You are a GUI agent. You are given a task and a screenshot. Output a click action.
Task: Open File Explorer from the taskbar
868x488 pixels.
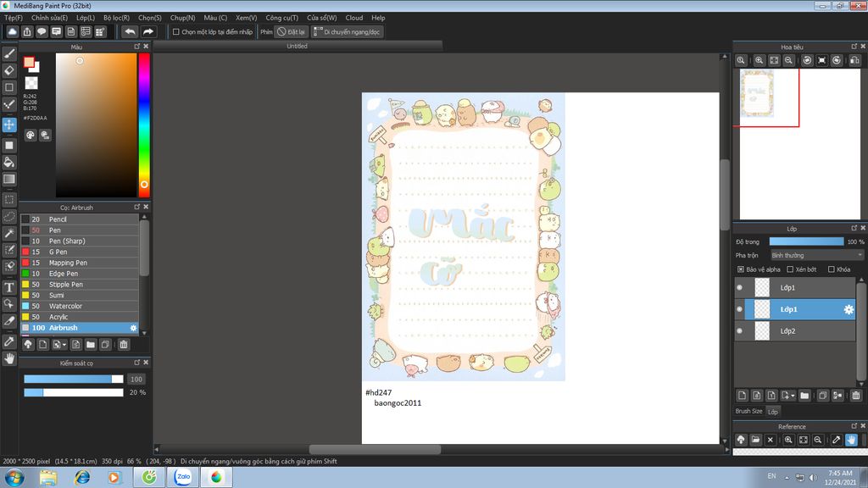(x=48, y=477)
